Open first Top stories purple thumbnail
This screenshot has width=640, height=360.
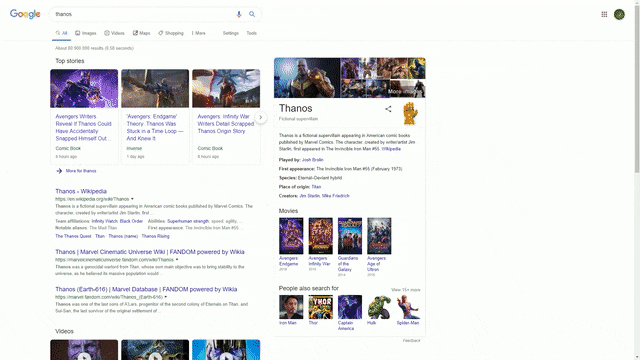point(84,89)
